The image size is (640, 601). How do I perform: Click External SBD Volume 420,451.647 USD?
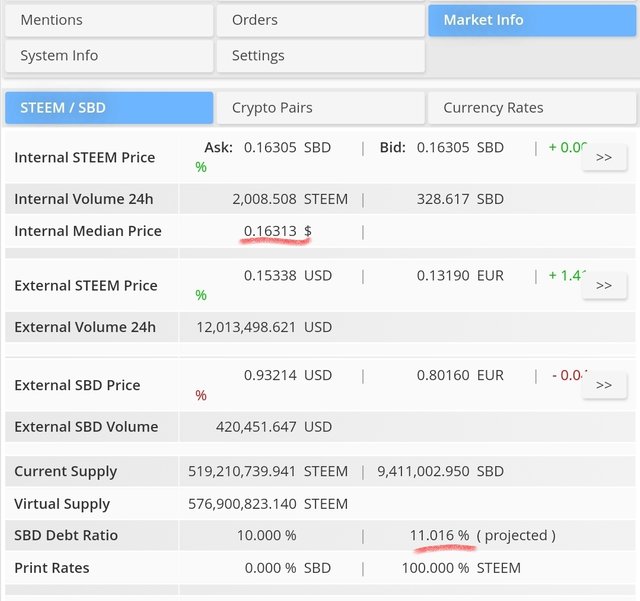pyautogui.click(x=274, y=427)
